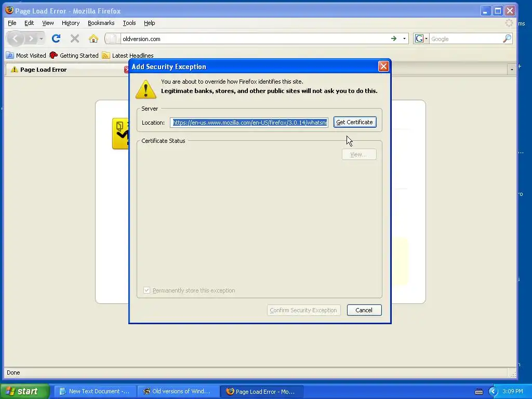Open the Windows Start menu
This screenshot has height=399, width=532.
click(x=24, y=391)
